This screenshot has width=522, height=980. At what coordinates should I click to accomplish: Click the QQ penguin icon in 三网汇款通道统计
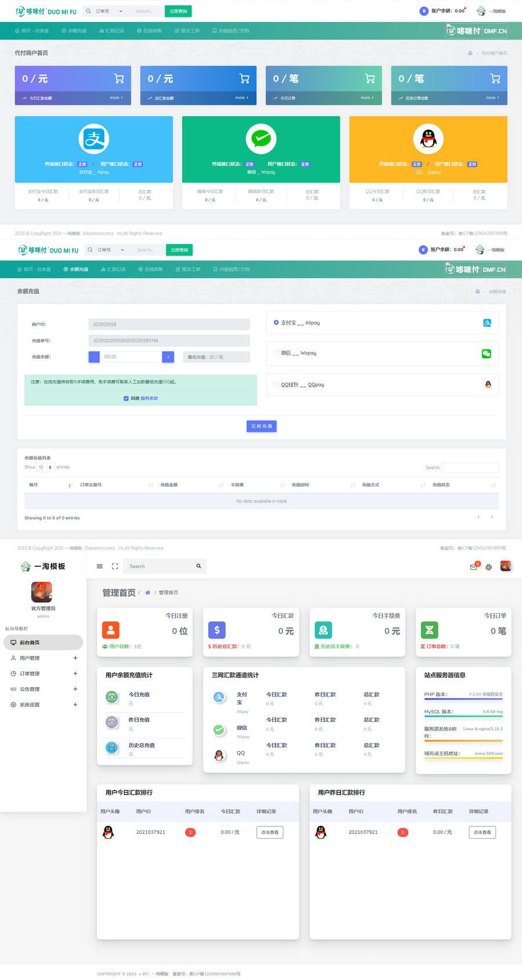(x=219, y=756)
